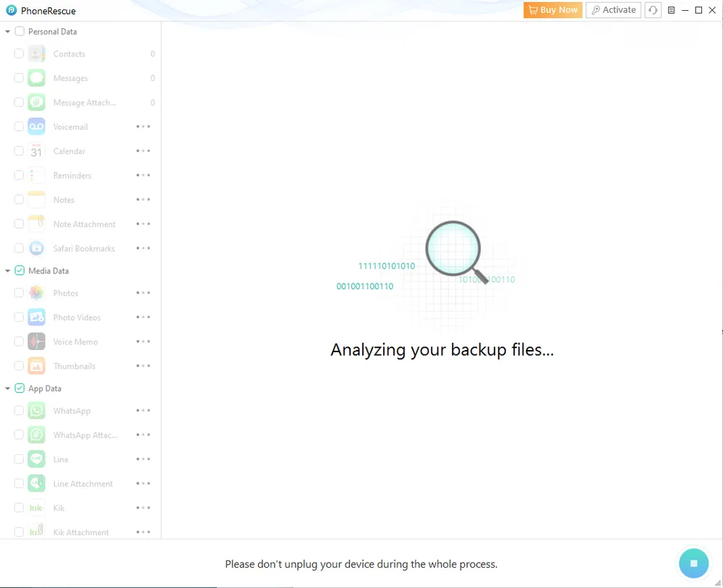Image resolution: width=723 pixels, height=588 pixels.
Task: Check the Voice Memo checkbox
Action: click(x=19, y=341)
